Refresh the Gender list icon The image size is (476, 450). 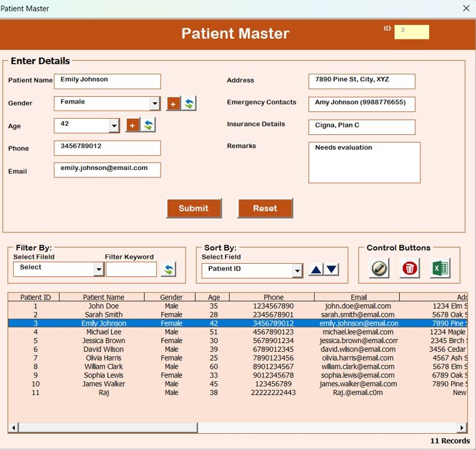coord(189,104)
